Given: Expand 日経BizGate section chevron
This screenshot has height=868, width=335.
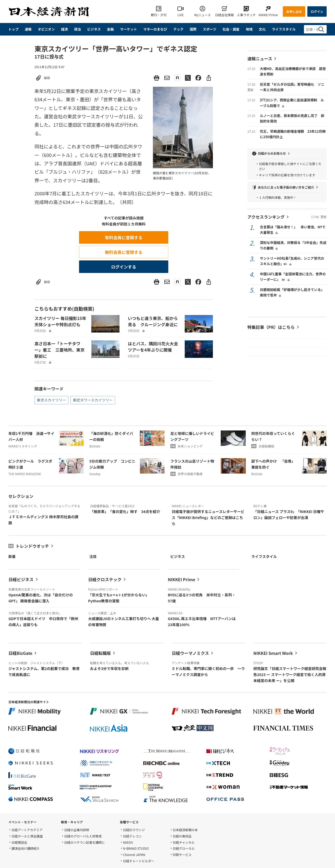Looking at the screenshot, I should (x=35, y=653).
